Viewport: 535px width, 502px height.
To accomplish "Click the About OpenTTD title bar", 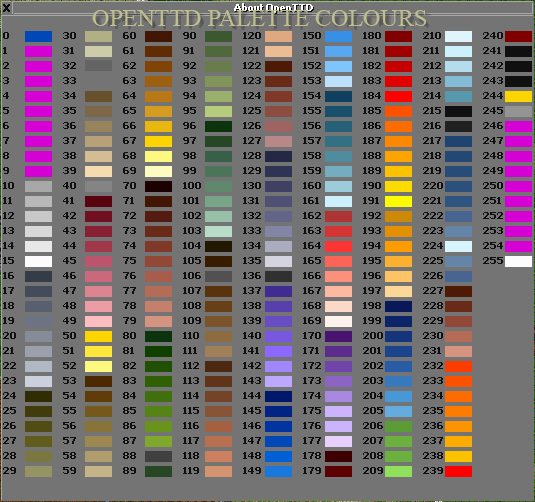I will coord(273,8).
